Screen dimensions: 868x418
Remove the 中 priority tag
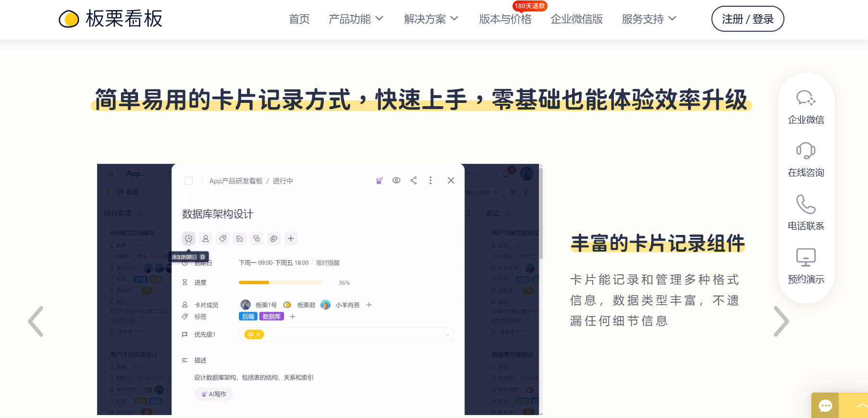click(258, 334)
